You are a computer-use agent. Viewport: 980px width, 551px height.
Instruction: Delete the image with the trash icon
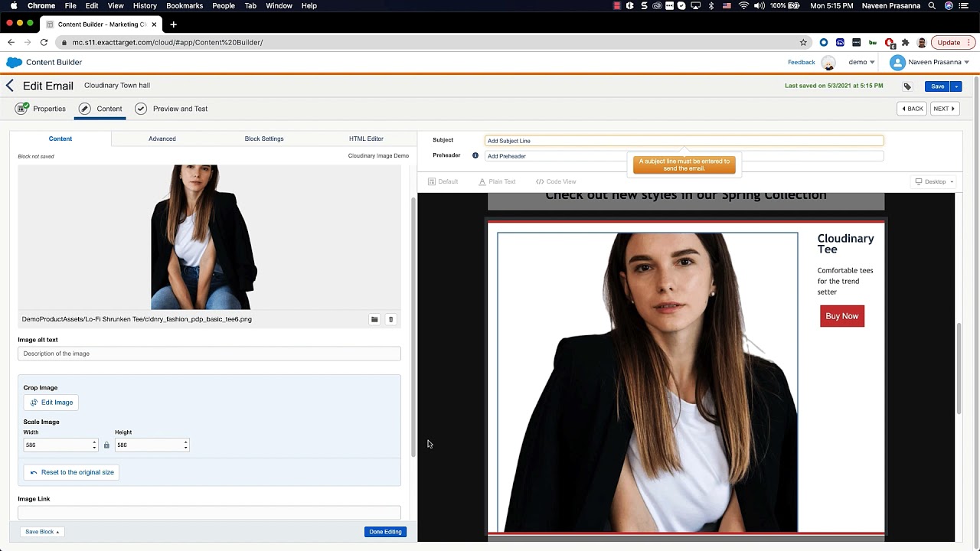tap(390, 319)
